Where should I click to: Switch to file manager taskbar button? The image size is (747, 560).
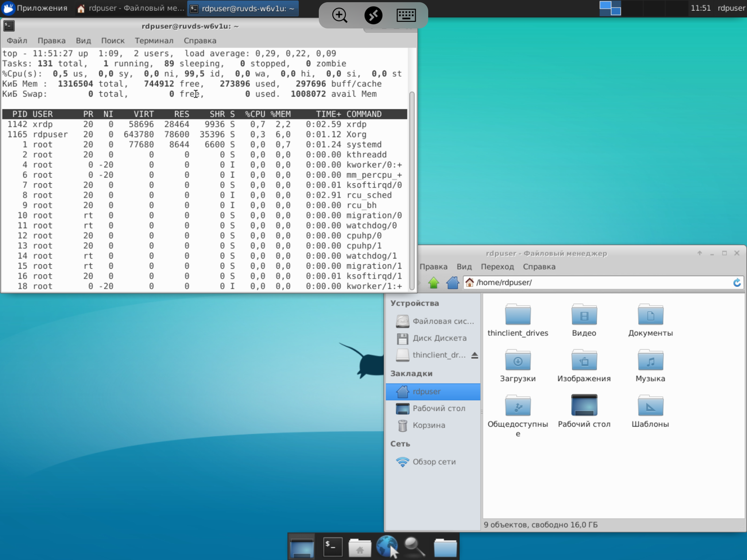click(x=131, y=8)
